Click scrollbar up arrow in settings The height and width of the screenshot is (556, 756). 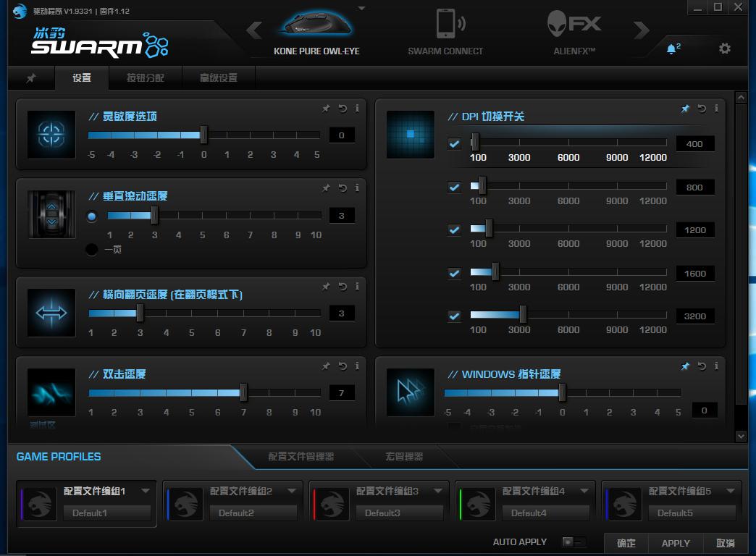[741, 98]
